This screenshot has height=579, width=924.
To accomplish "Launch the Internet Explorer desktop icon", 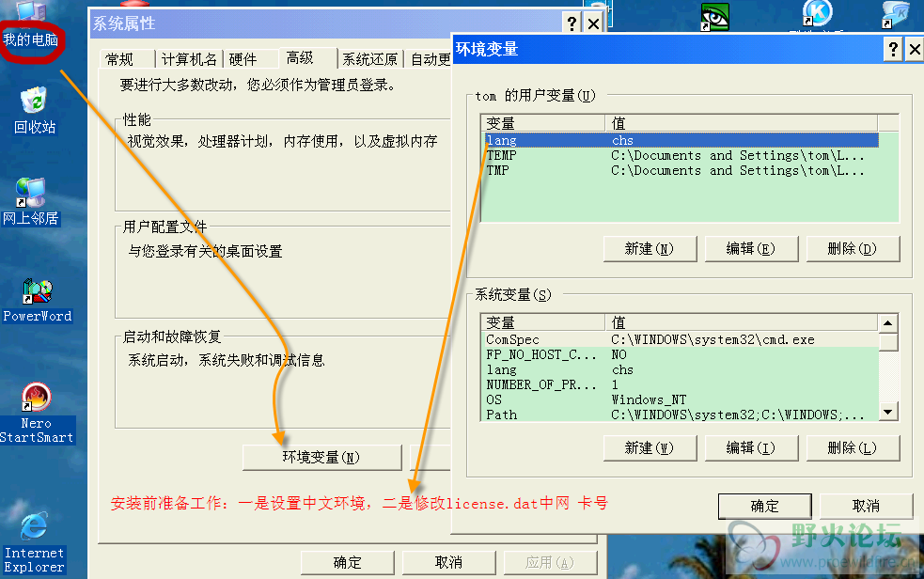I will (34, 542).
